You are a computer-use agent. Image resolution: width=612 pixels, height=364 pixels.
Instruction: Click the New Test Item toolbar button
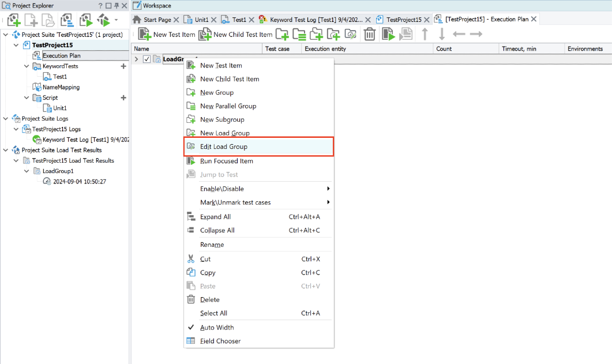(167, 35)
